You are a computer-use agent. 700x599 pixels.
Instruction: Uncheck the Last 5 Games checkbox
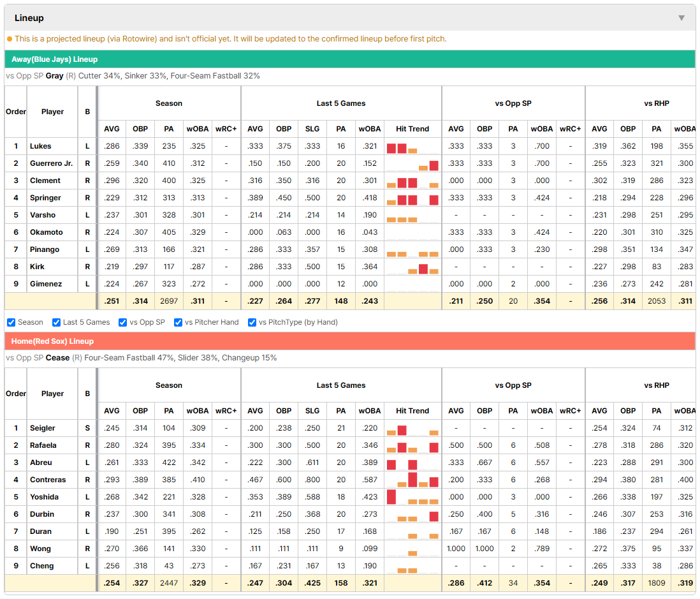(x=56, y=323)
